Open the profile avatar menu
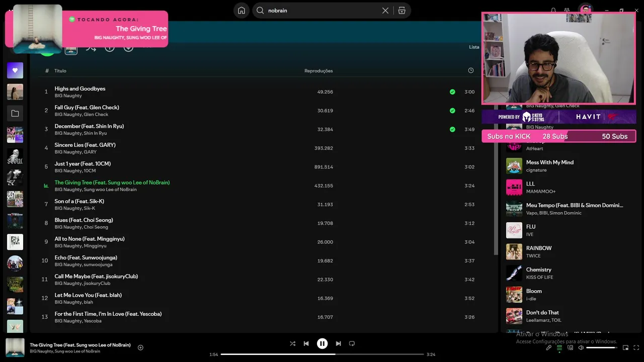 pyautogui.click(x=586, y=10)
